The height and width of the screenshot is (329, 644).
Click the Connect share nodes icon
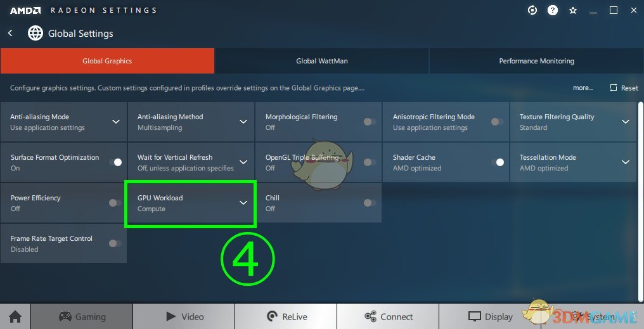370,316
